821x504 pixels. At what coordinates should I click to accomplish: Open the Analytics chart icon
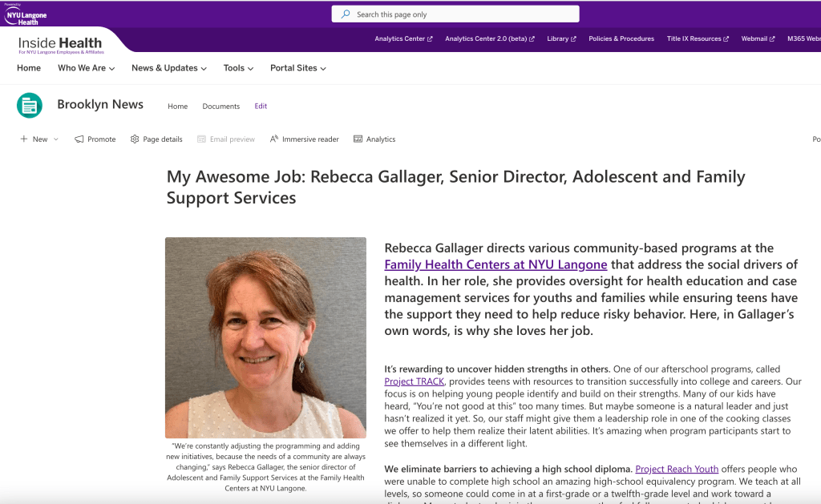tap(358, 139)
